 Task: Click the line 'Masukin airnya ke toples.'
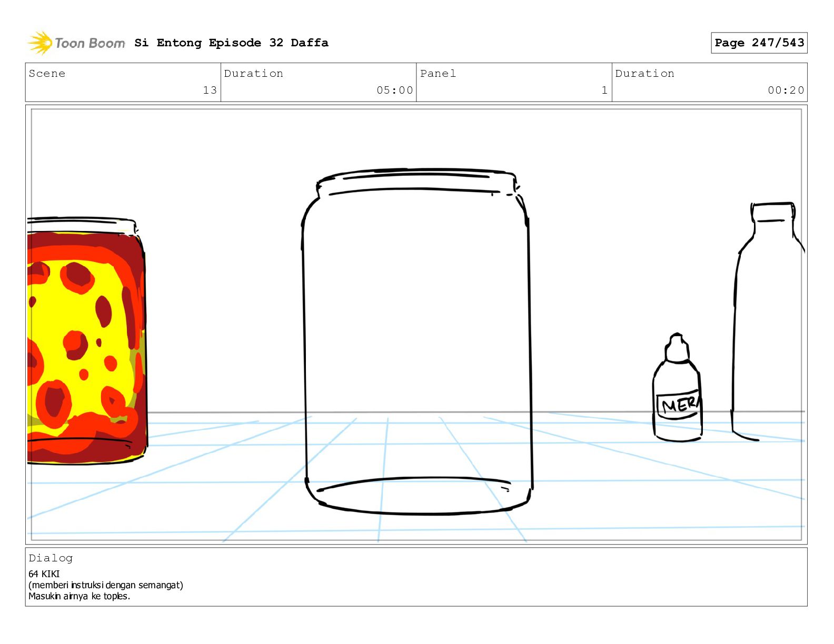(x=80, y=596)
